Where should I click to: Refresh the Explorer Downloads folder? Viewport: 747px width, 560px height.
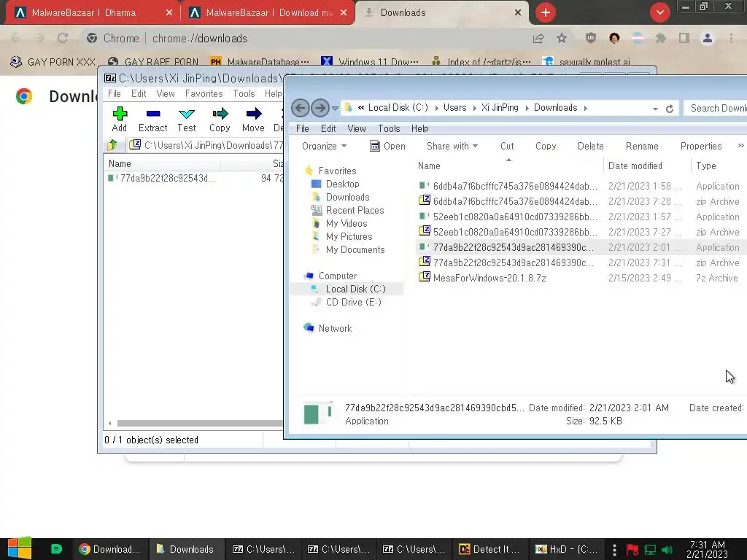tap(670, 109)
